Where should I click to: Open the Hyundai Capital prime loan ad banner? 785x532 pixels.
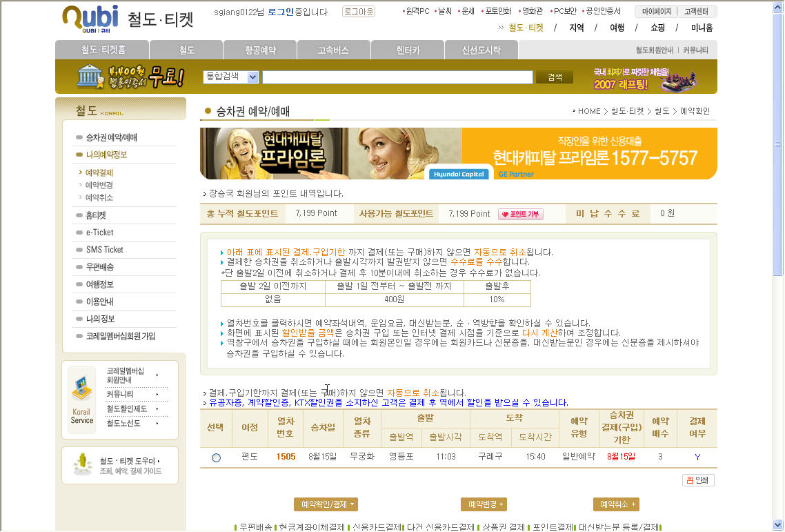(458, 153)
